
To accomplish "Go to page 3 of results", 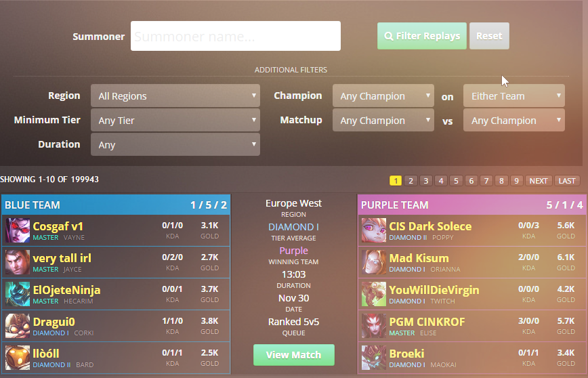I will point(425,181).
